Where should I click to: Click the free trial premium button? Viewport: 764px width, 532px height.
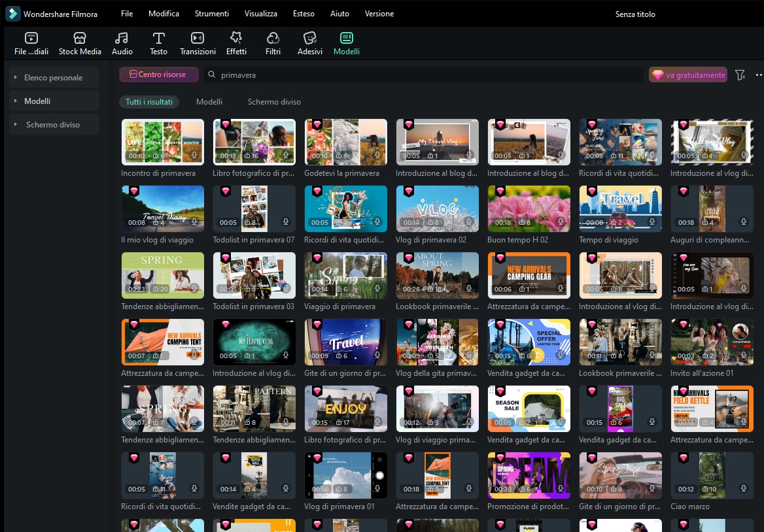coord(687,75)
